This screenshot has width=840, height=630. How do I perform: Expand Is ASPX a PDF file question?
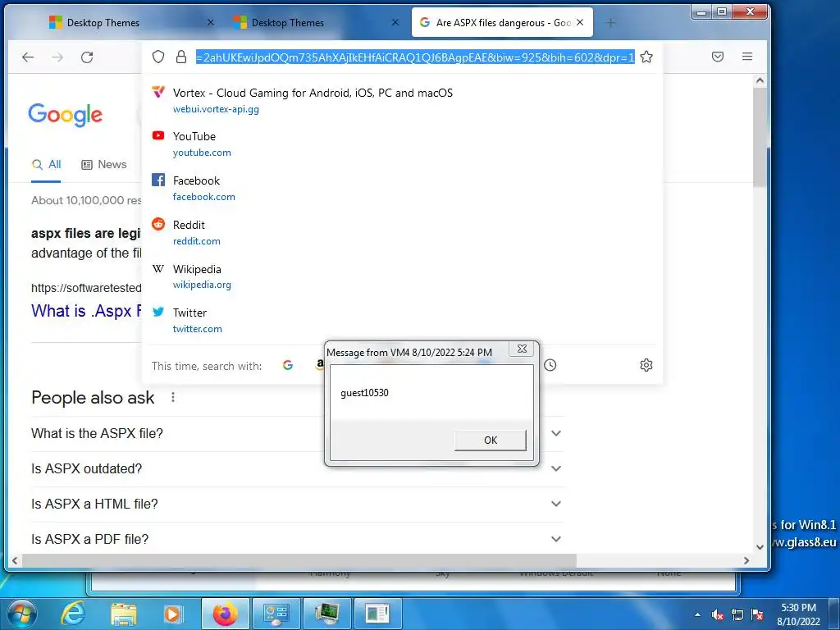[297, 539]
